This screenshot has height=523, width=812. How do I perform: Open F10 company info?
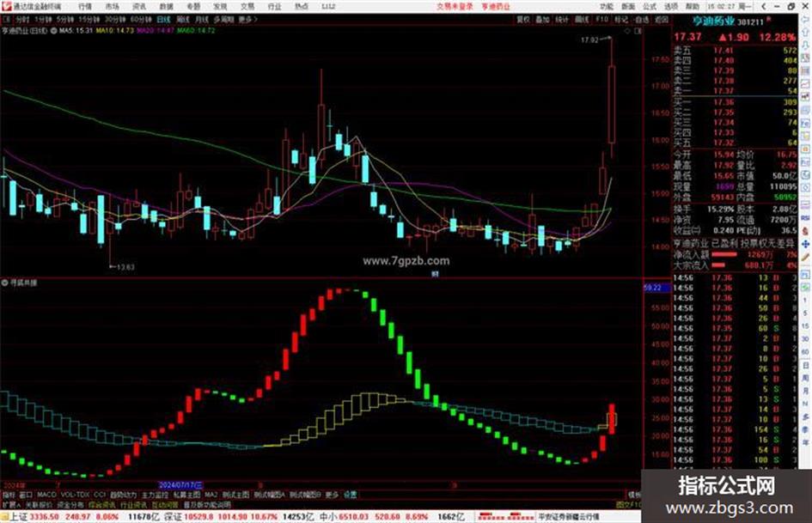click(x=601, y=19)
